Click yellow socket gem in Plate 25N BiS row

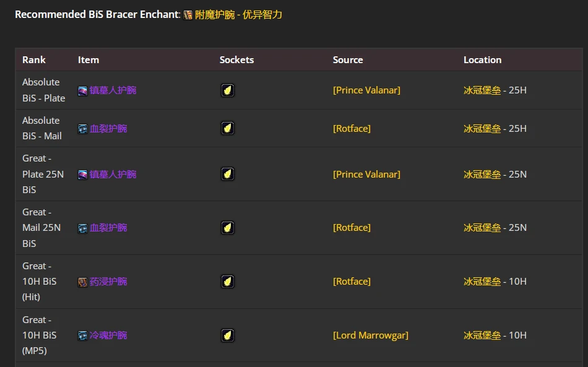(228, 174)
